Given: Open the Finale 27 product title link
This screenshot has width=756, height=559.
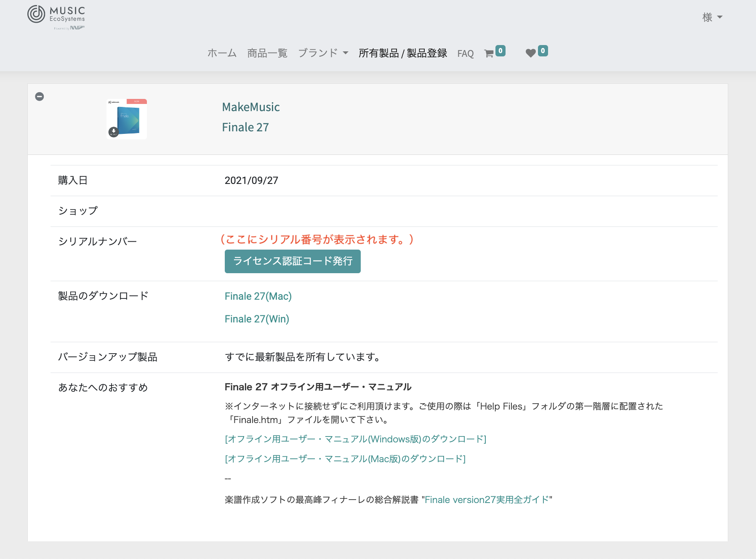Looking at the screenshot, I should click(245, 127).
